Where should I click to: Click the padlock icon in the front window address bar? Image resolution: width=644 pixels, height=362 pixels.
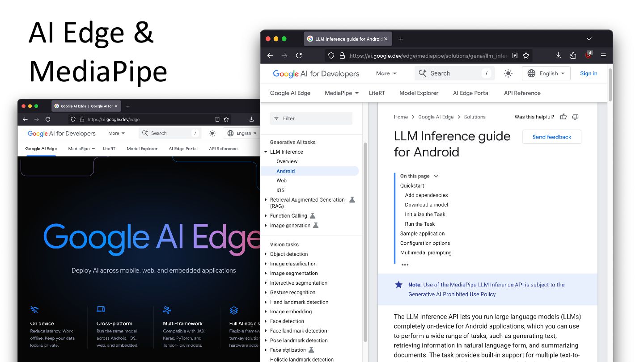pyautogui.click(x=342, y=56)
